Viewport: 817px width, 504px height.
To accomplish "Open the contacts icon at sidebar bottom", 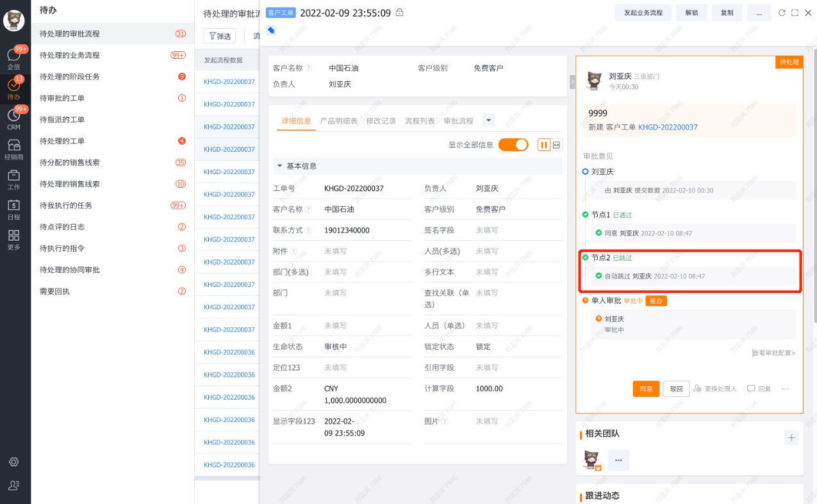I will coord(14,485).
